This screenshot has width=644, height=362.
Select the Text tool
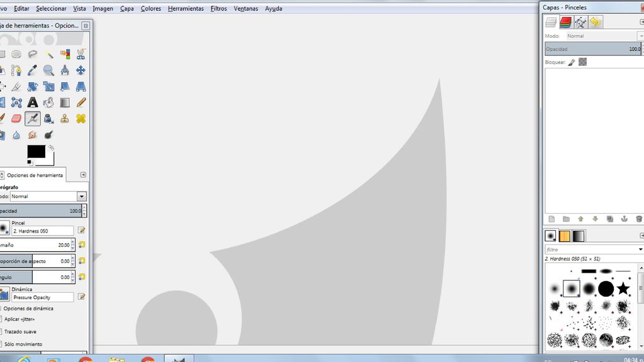coord(33,102)
